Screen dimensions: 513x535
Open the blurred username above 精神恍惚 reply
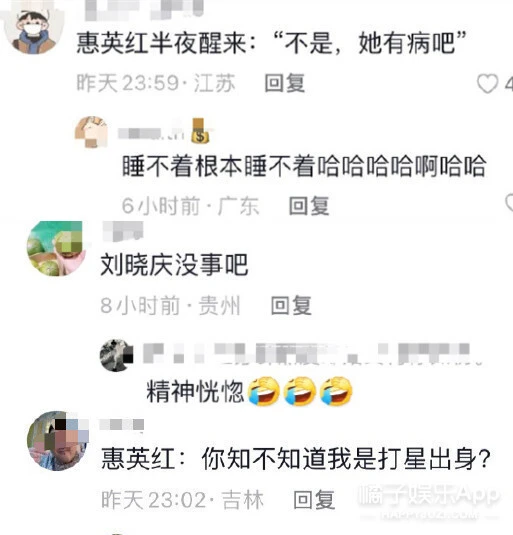(312, 353)
